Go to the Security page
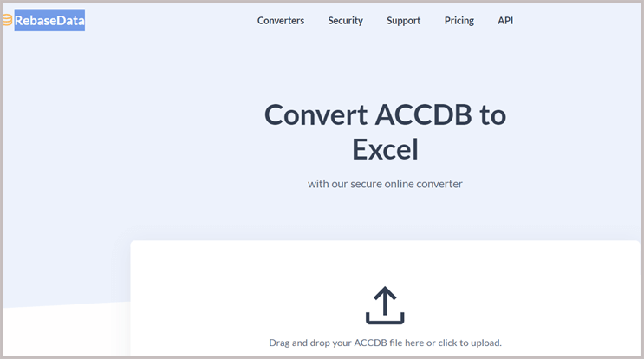 coord(345,21)
